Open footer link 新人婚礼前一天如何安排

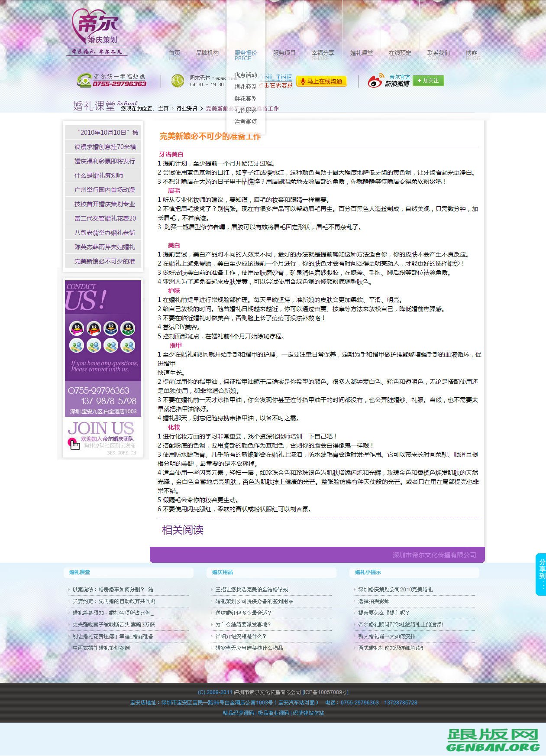[x=387, y=636]
